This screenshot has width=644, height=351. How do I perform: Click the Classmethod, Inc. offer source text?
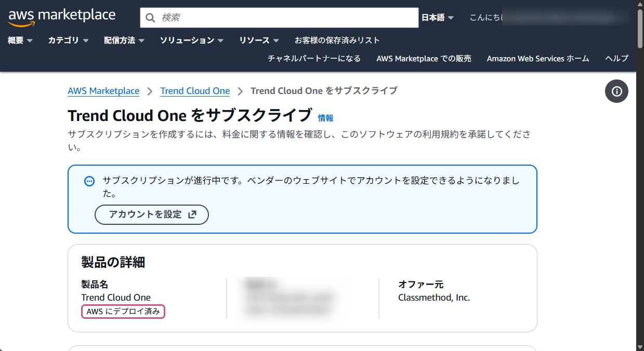(434, 298)
